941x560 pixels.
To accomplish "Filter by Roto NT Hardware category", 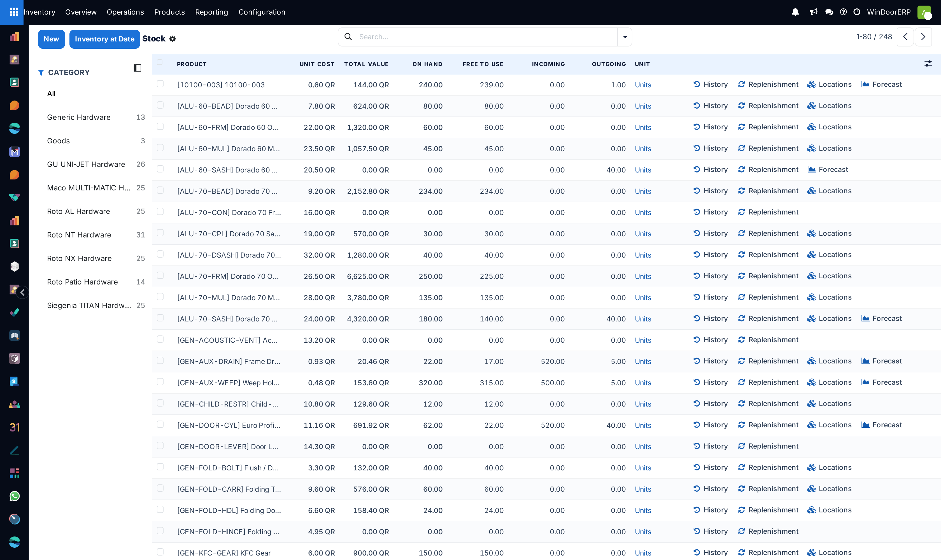I will pyautogui.click(x=96, y=235).
